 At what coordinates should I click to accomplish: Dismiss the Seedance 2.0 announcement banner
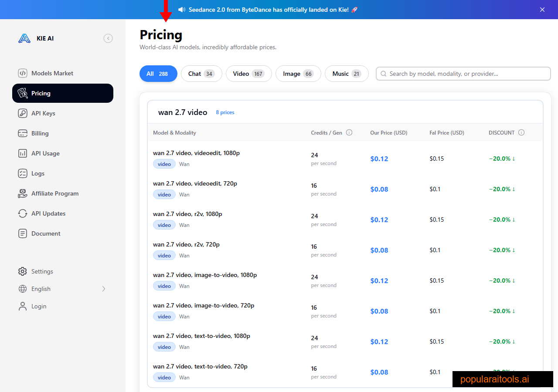(x=542, y=9)
